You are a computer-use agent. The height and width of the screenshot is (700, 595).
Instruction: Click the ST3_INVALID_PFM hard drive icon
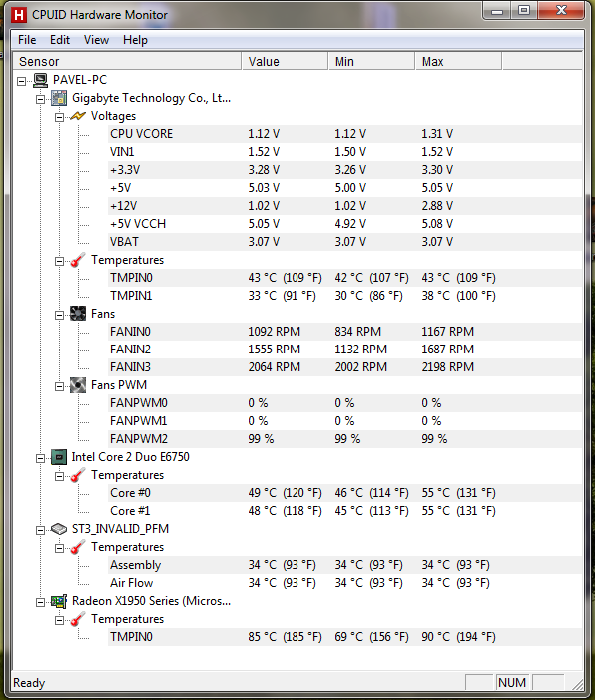coord(59,529)
